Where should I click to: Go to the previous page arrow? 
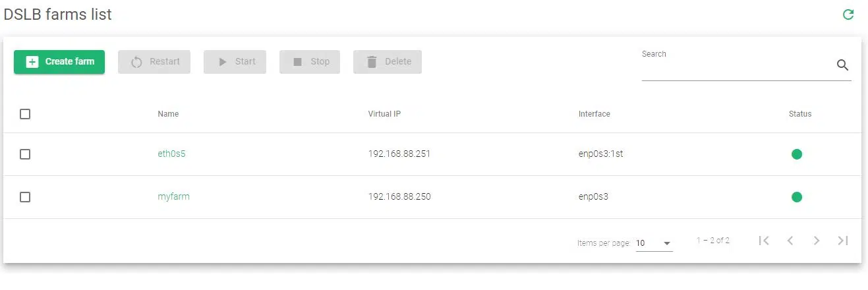(x=790, y=241)
